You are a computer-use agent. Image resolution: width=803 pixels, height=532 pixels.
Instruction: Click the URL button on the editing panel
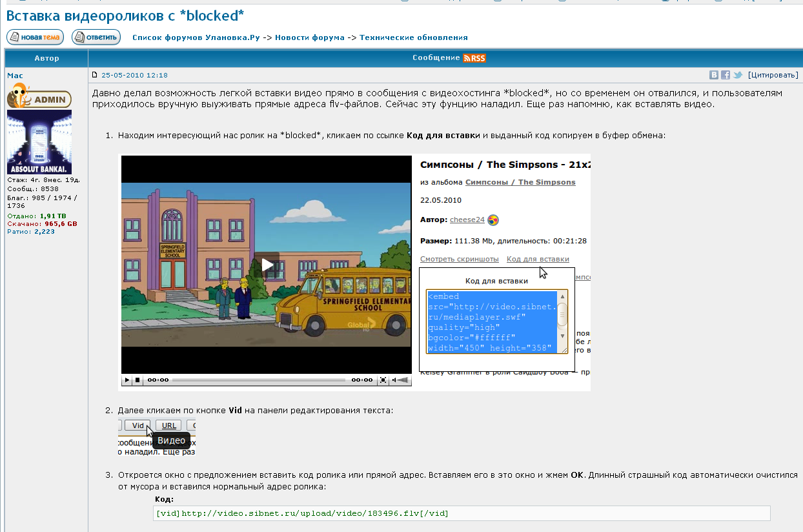point(168,425)
